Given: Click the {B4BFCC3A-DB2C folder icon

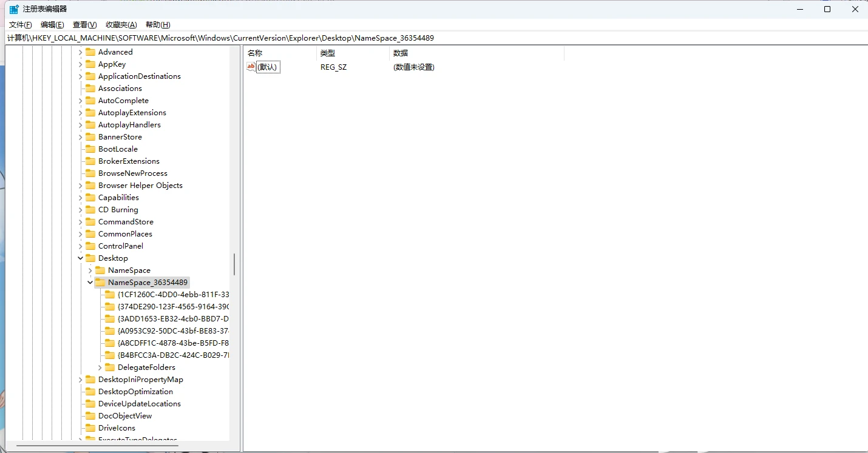Looking at the screenshot, I should point(110,355).
